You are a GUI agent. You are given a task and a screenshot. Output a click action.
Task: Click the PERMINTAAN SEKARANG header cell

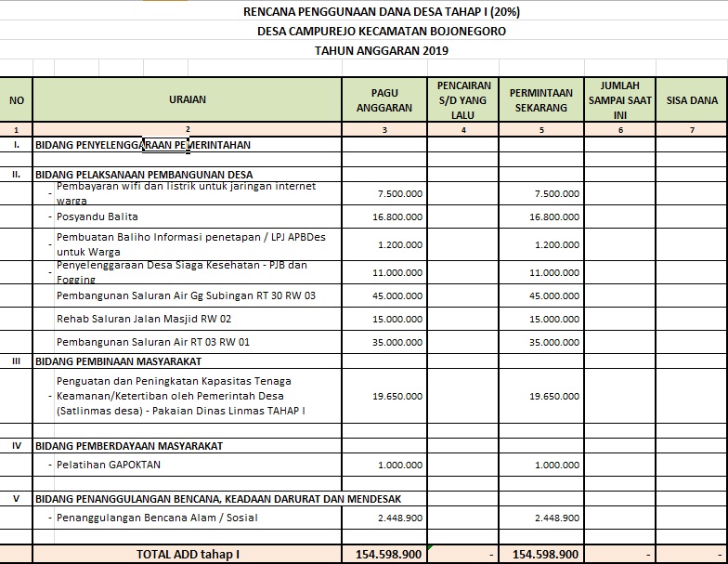click(540, 99)
